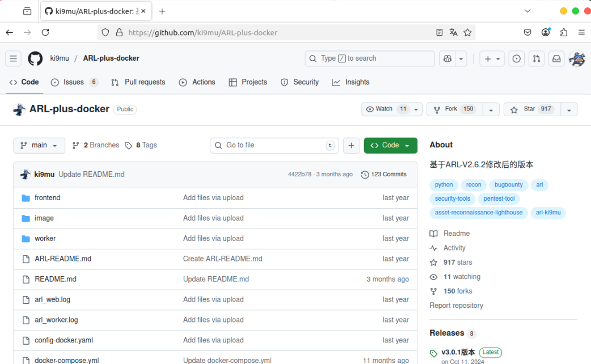This screenshot has width=591, height=364.
Task: Switch to the Issues tab
Action: [74, 82]
